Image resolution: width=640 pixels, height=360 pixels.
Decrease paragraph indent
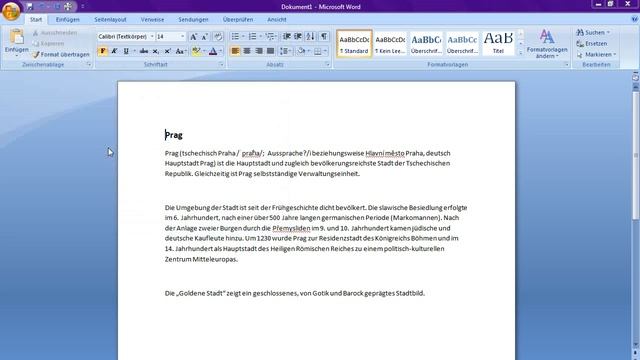tap(287, 37)
